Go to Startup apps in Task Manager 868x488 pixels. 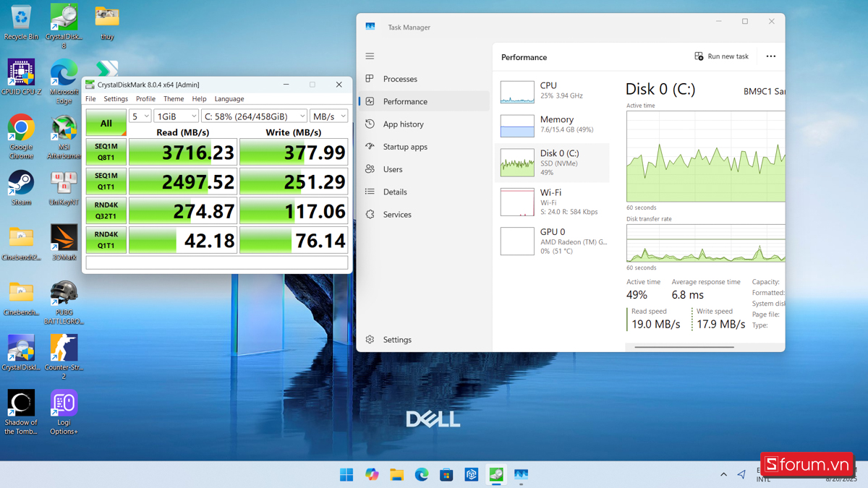(x=424, y=147)
